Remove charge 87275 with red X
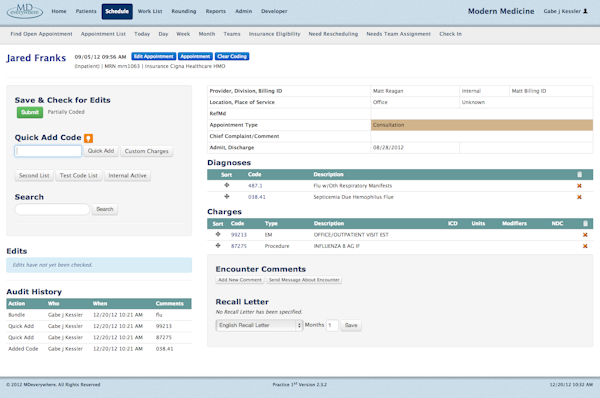Screen dimensions: 600x398 point(585,246)
